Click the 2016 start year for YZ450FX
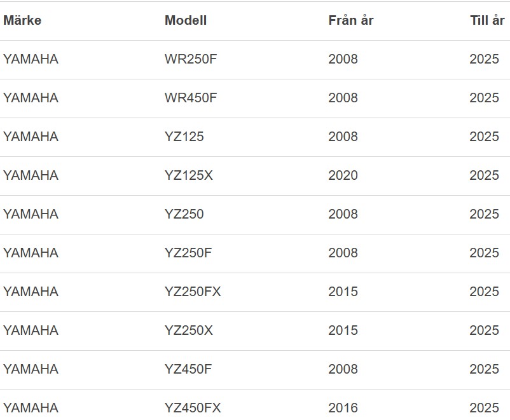The image size is (510, 420). [343, 408]
